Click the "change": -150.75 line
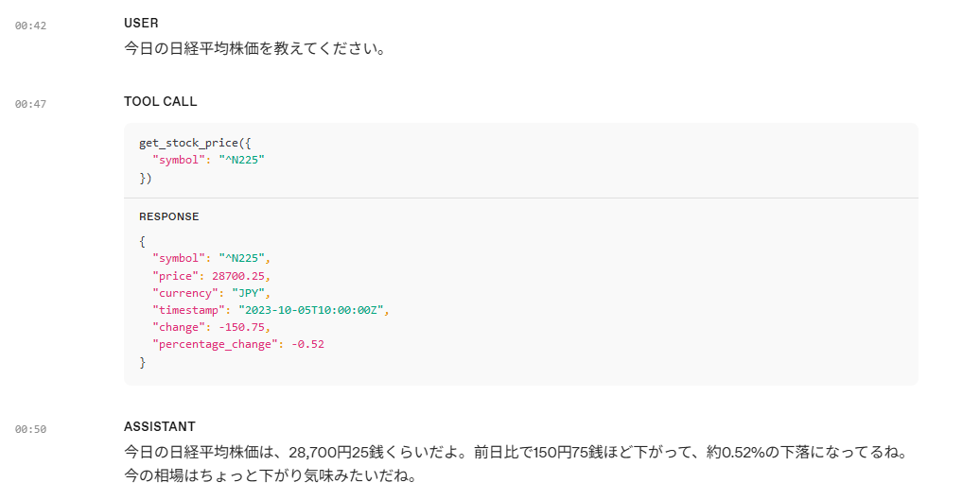This screenshot has height=500, width=980. tap(211, 327)
